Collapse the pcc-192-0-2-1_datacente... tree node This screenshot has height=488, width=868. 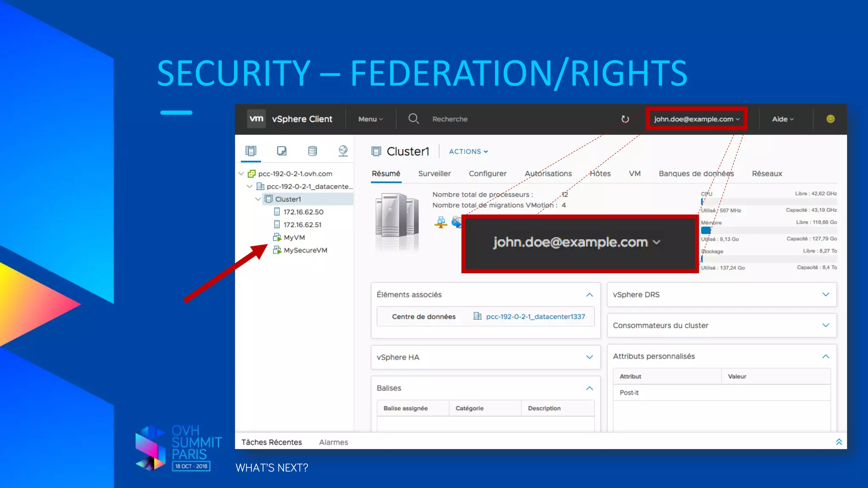tap(250, 186)
